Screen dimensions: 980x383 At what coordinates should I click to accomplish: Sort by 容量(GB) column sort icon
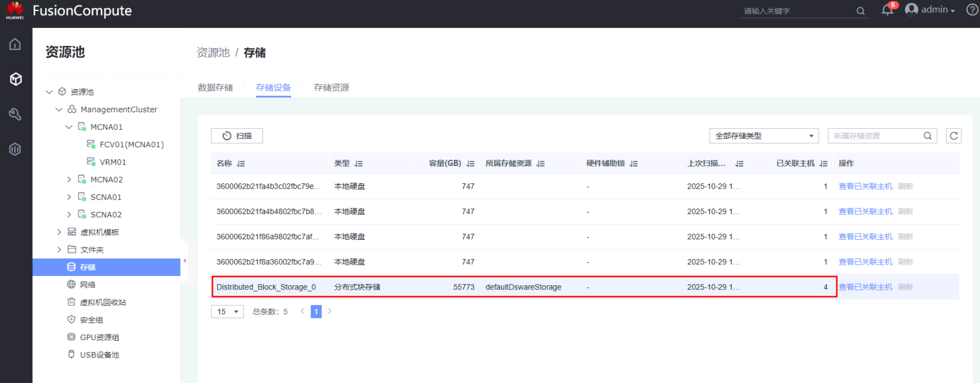(470, 164)
